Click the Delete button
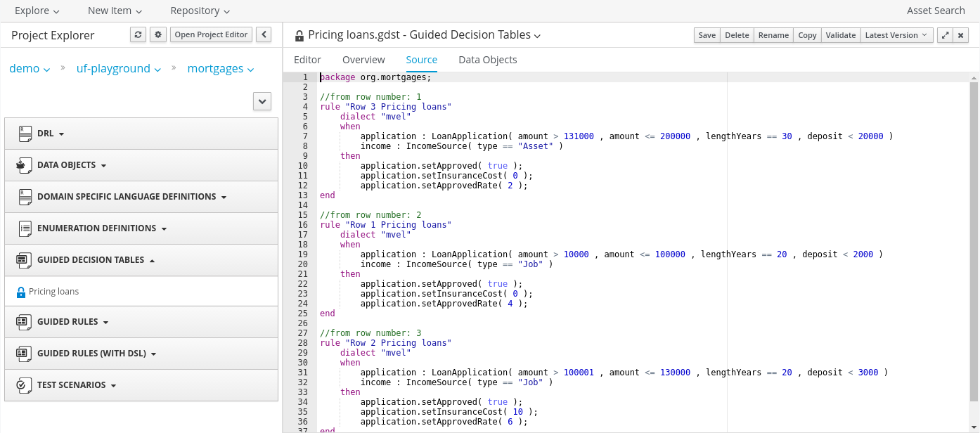 pos(737,35)
